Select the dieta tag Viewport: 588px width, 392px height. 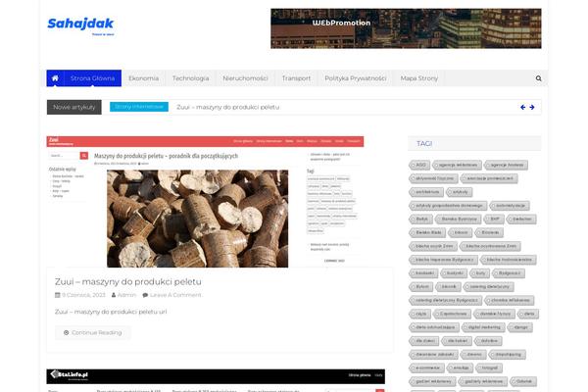528,314
